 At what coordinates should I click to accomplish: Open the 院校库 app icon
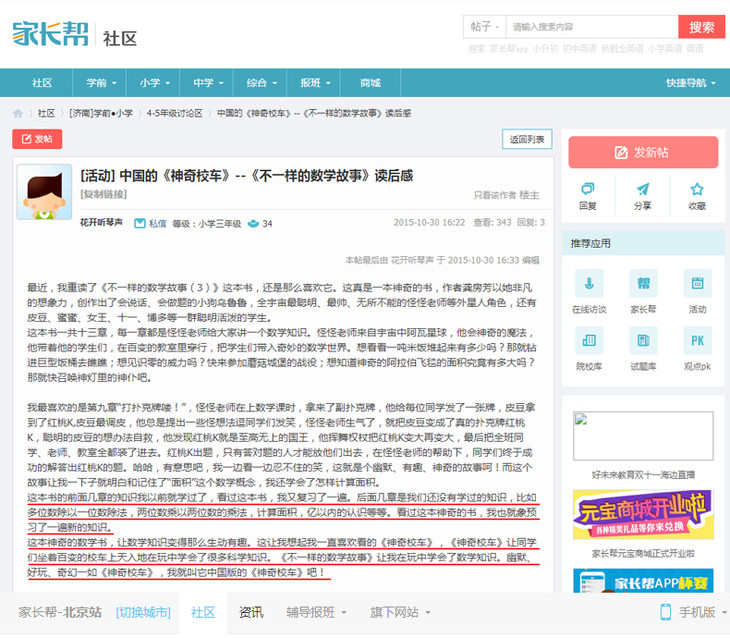(x=589, y=340)
